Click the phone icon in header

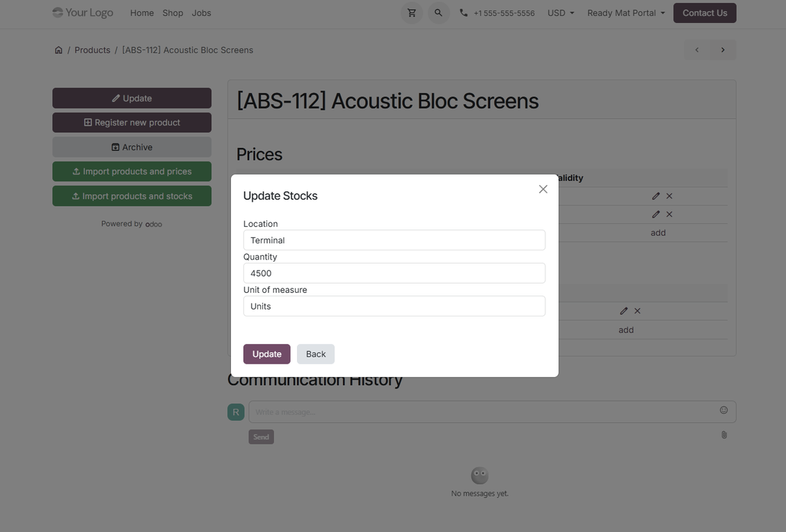464,13
